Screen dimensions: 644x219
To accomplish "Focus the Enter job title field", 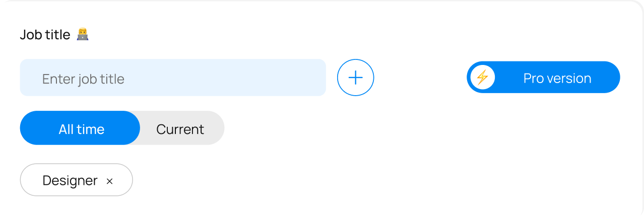I will click(172, 79).
